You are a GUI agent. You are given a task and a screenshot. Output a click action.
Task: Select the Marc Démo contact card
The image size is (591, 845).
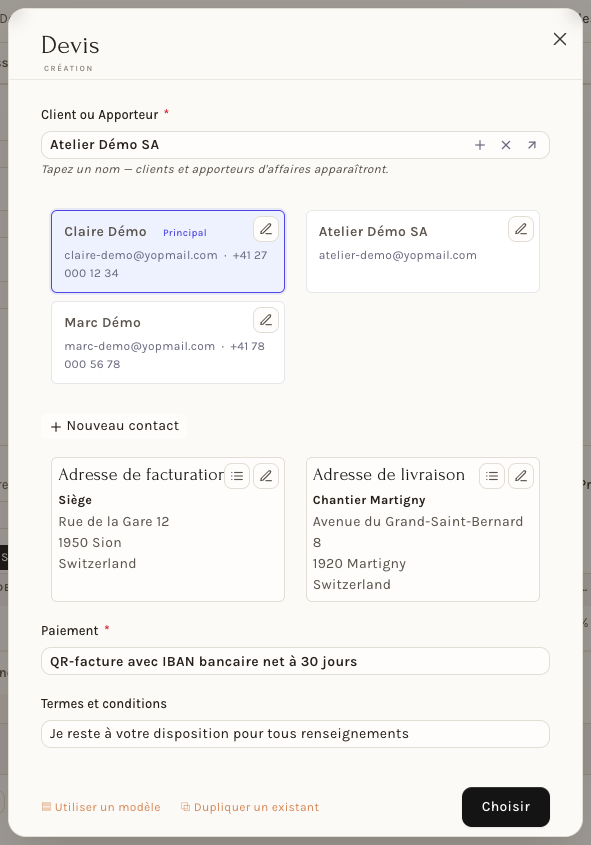click(x=168, y=343)
